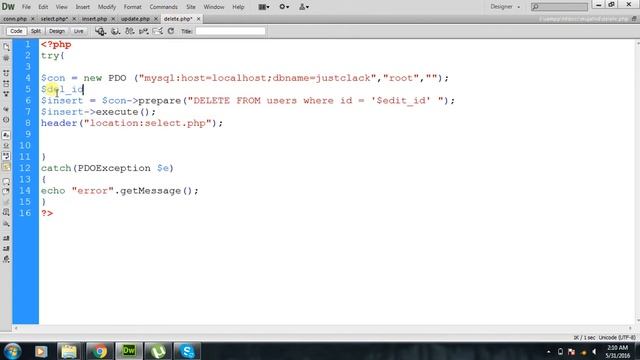Click the Collapse Full Tag icon
This screenshot has height=360, width=640.
click(x=6, y=73)
